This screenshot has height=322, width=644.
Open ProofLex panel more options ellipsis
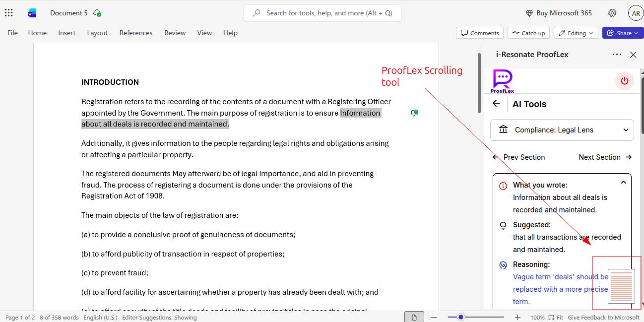(617, 55)
